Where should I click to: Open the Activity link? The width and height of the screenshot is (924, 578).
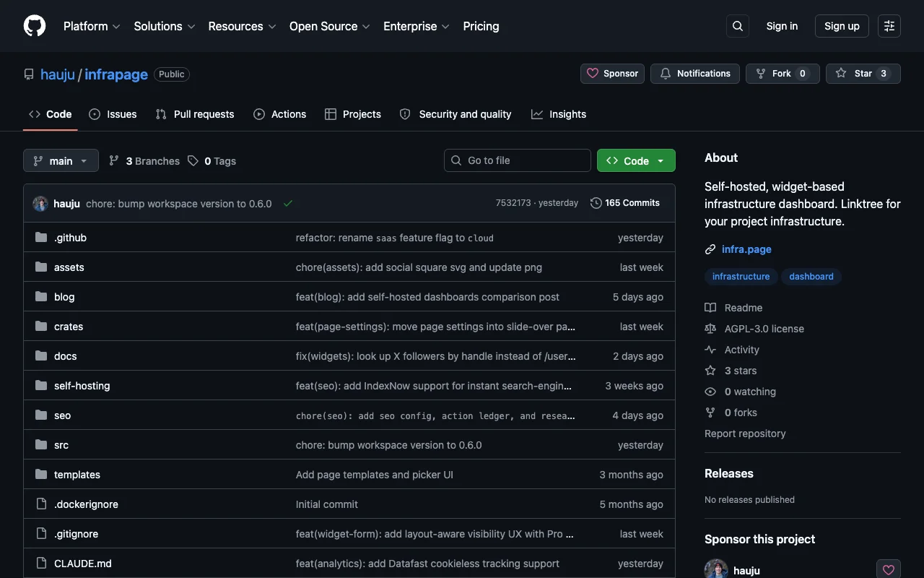click(x=732, y=350)
